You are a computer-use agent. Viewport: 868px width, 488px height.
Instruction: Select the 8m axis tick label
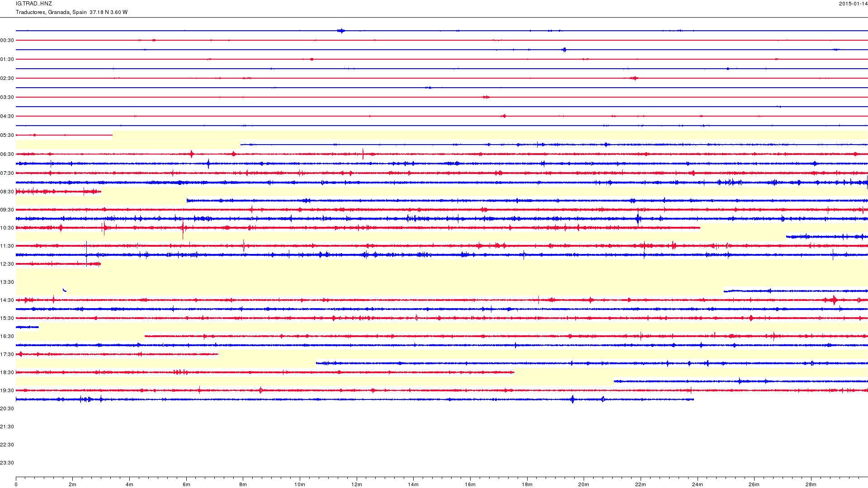[243, 484]
